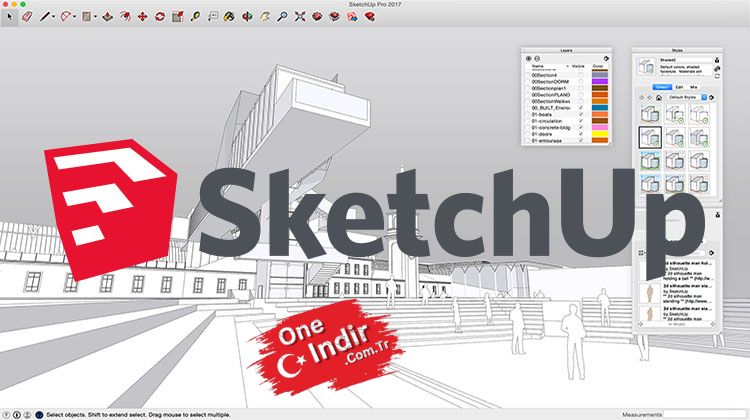Open Components view options grid menu
This screenshot has width=750, height=420.
[x=642, y=253]
